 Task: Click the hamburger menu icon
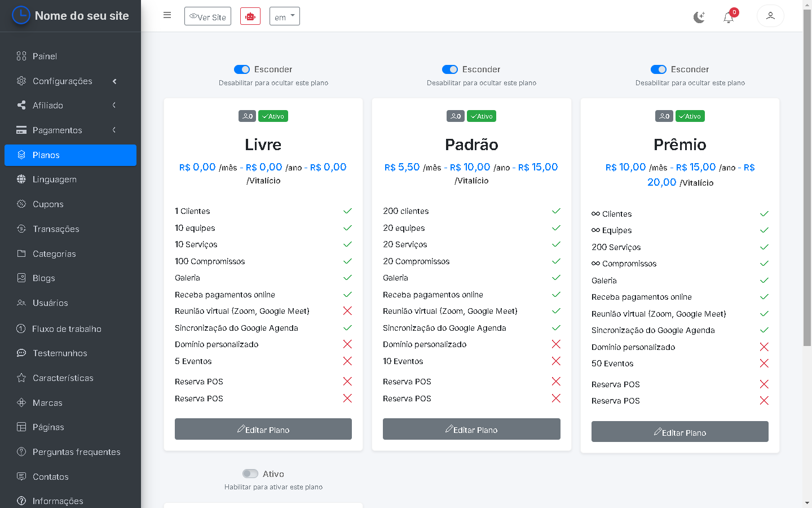(167, 15)
